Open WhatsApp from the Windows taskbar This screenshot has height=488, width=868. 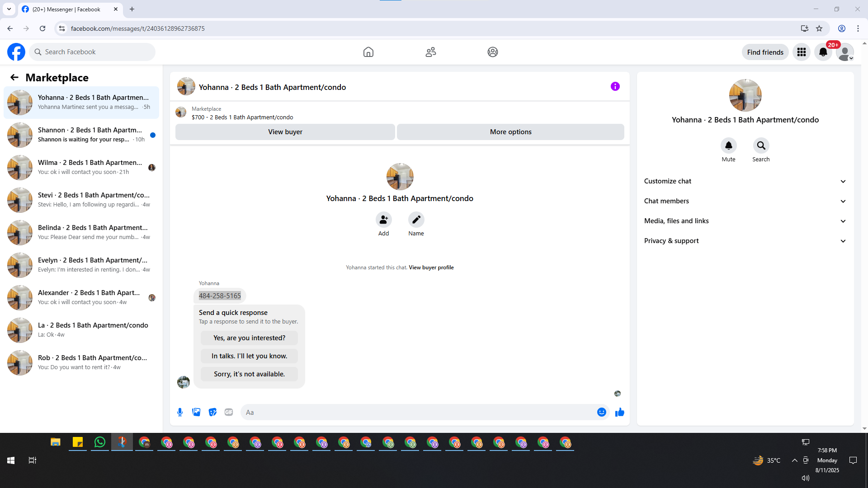[99, 442]
